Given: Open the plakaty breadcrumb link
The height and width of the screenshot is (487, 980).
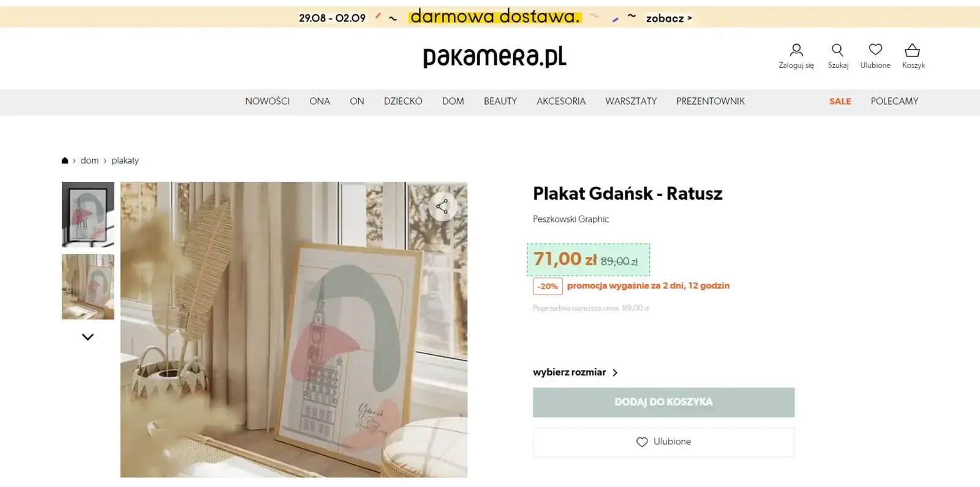Looking at the screenshot, I should tap(125, 160).
